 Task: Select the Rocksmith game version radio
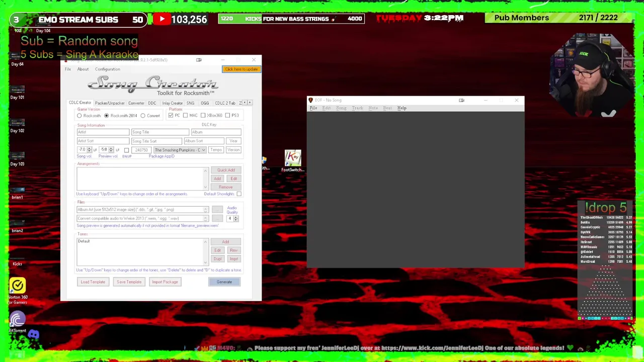(79, 116)
